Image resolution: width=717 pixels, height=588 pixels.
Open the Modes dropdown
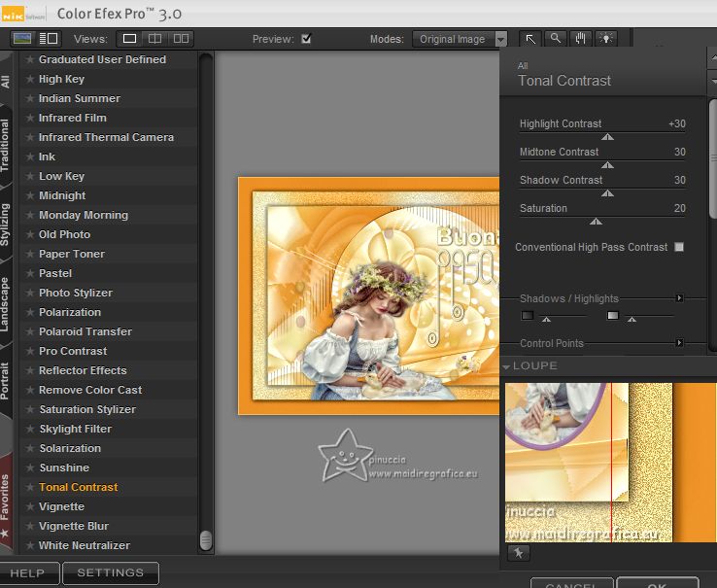tap(460, 39)
